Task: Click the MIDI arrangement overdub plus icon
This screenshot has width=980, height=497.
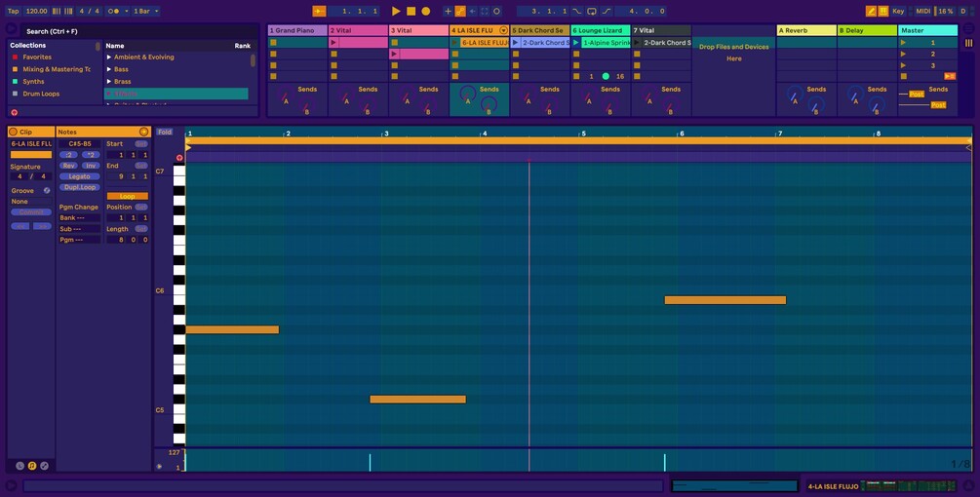Action: 448,12
